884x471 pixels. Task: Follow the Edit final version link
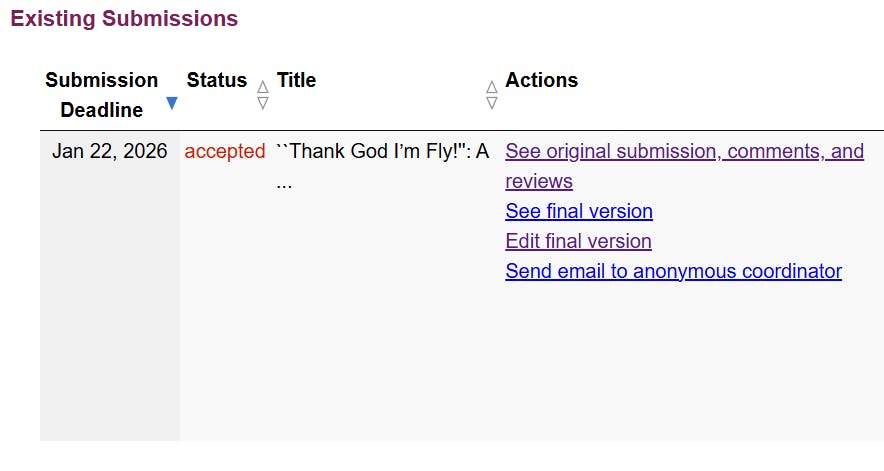point(578,241)
